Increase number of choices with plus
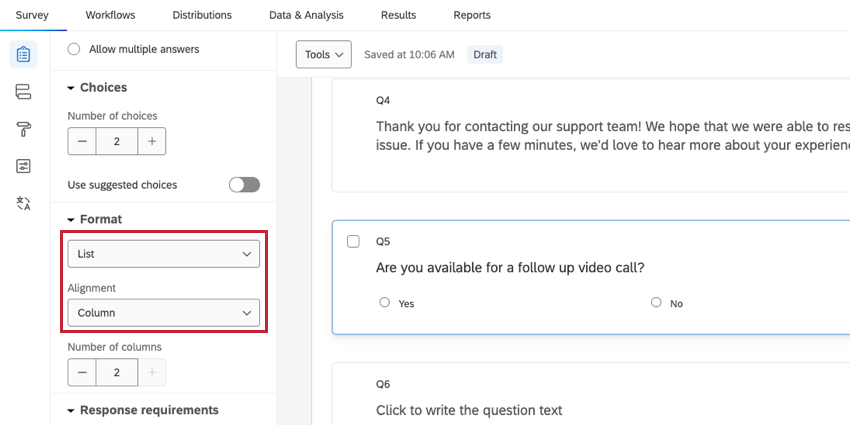Viewport: 850px width, 425px height. coord(152,142)
